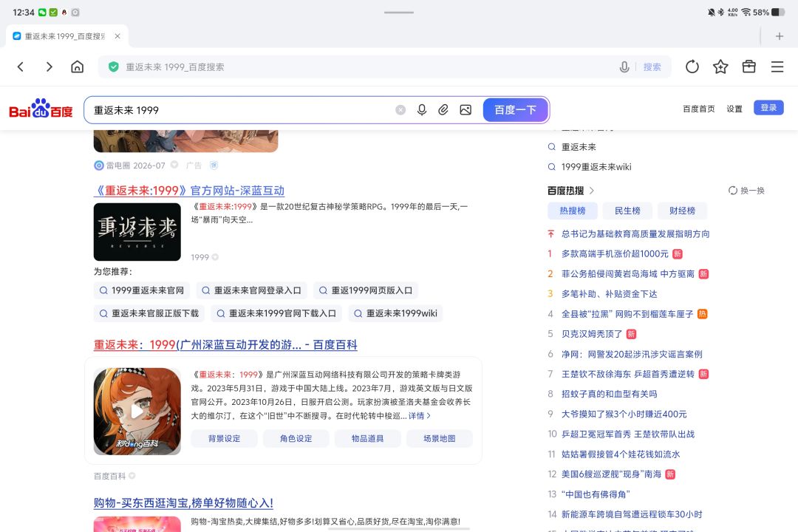Select the suggestion 重返未来1999官网下载入口
This screenshot has width=798, height=532.
point(276,313)
